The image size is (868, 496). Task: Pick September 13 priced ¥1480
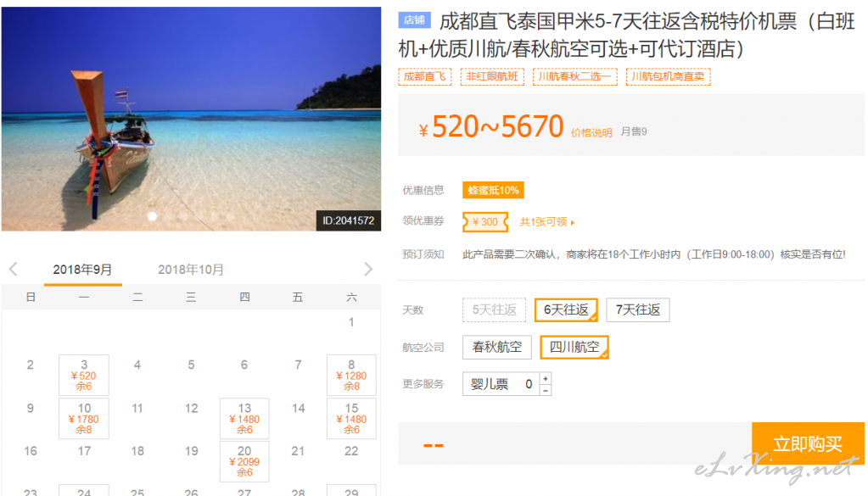244,419
